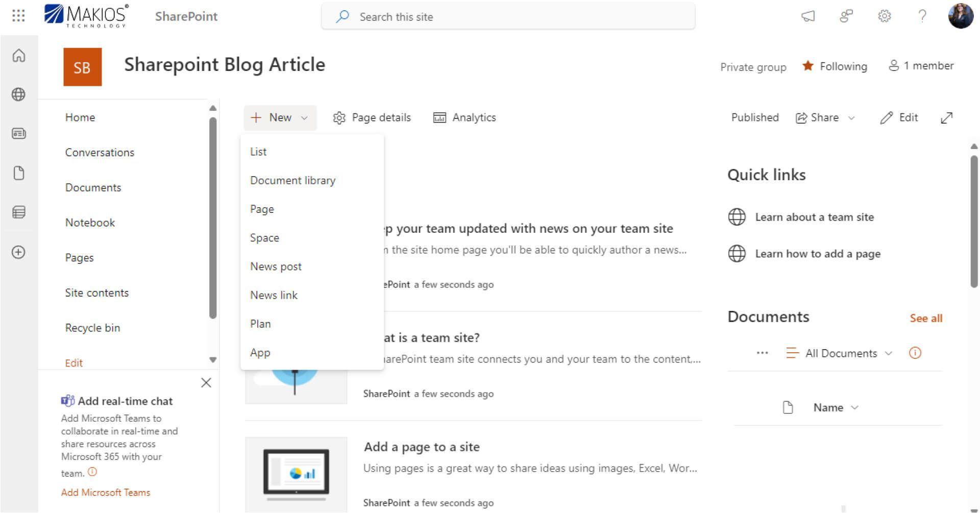Screen dimensions: 980x513
Task: Close the Add real-time chat panel
Action: pyautogui.click(x=206, y=383)
